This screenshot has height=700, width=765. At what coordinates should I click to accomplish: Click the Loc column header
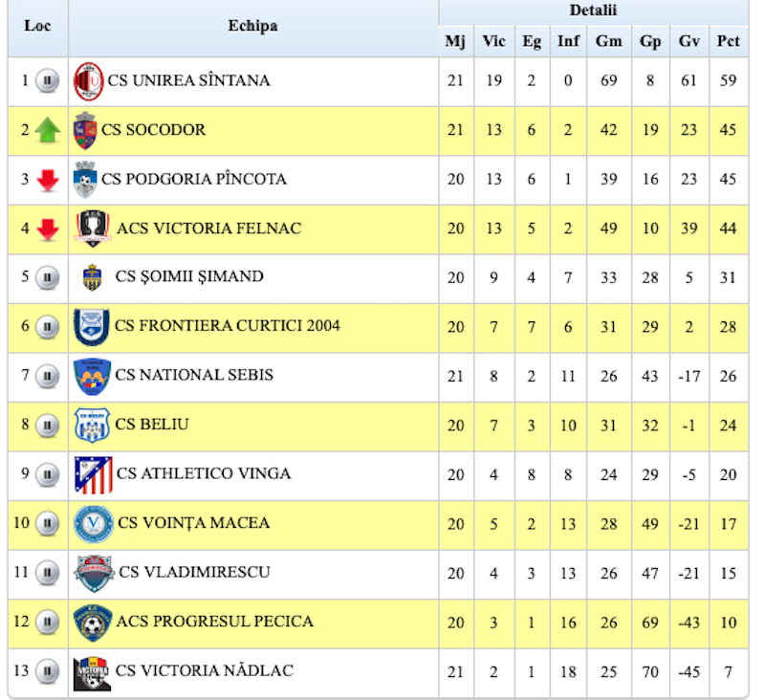click(37, 27)
